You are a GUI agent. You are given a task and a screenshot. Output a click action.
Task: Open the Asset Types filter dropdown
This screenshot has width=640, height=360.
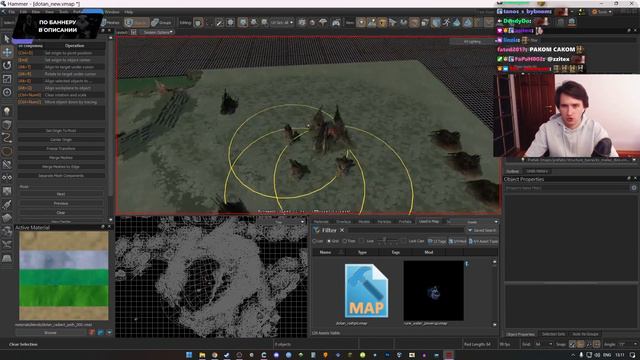point(483,241)
